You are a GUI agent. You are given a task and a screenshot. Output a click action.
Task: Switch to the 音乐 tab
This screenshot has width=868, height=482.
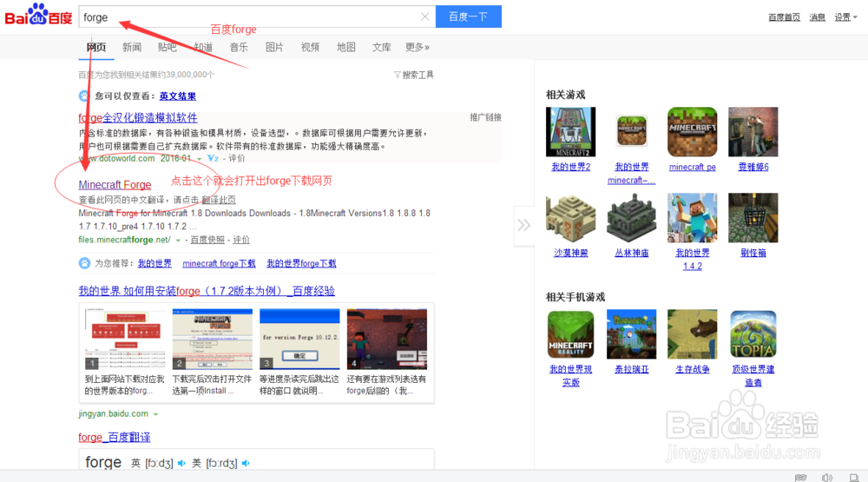(239, 47)
